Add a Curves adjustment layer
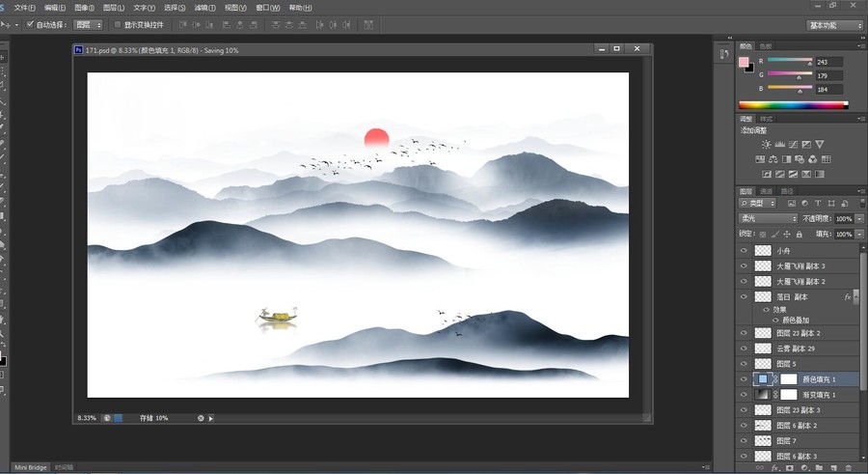The image size is (868, 474). 793,144
